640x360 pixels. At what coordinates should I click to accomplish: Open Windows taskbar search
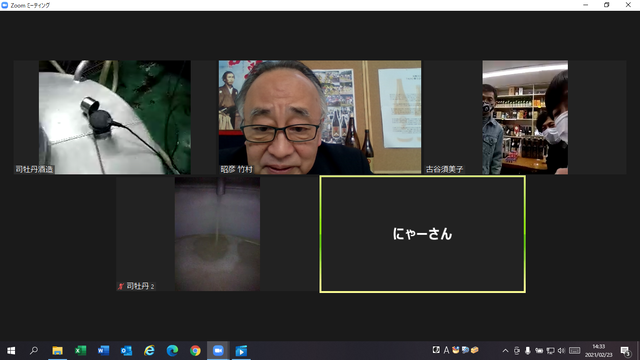coord(34,351)
